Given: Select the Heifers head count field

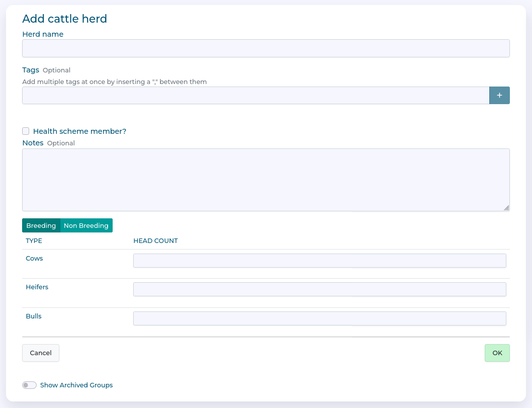Looking at the screenshot, I should click(x=319, y=289).
